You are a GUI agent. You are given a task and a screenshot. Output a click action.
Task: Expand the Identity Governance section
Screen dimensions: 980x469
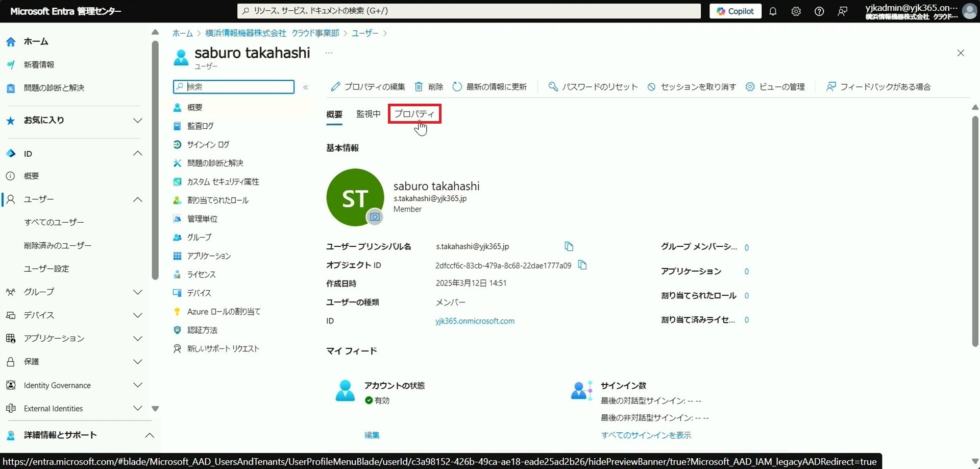point(137,385)
